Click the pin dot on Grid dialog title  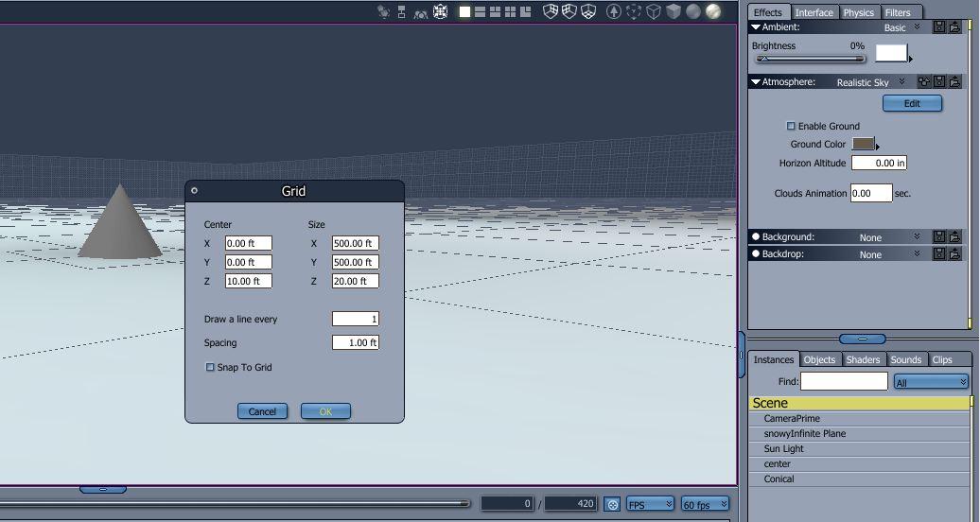(194, 191)
